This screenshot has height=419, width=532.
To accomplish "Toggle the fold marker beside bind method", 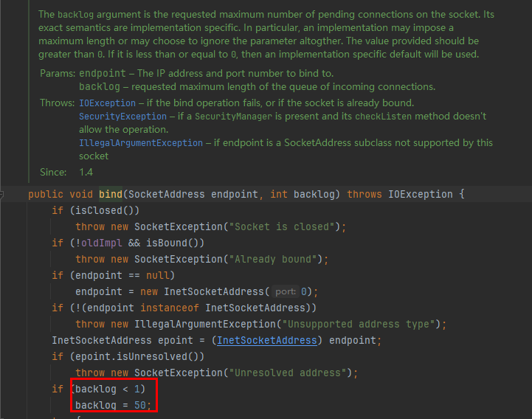I will click(x=1, y=195).
